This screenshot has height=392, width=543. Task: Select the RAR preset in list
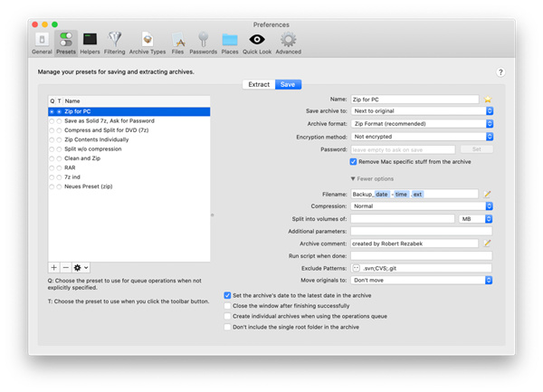[71, 167]
